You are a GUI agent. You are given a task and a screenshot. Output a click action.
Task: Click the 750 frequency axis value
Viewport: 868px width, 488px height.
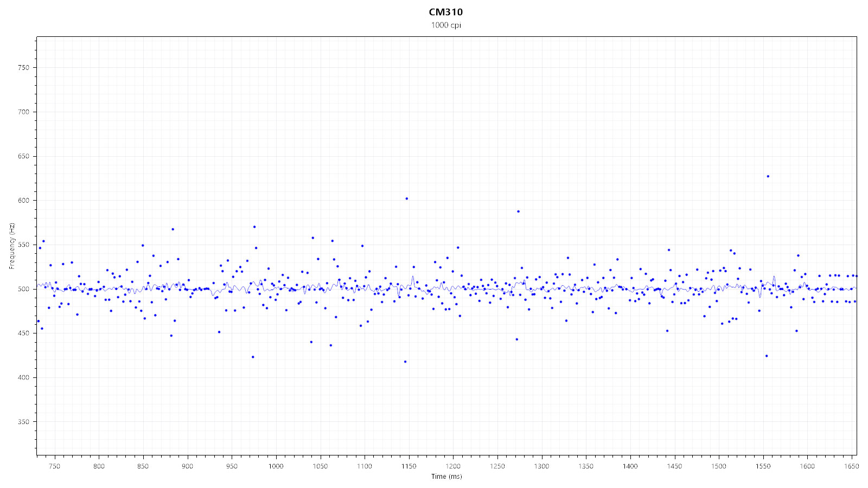click(x=23, y=68)
